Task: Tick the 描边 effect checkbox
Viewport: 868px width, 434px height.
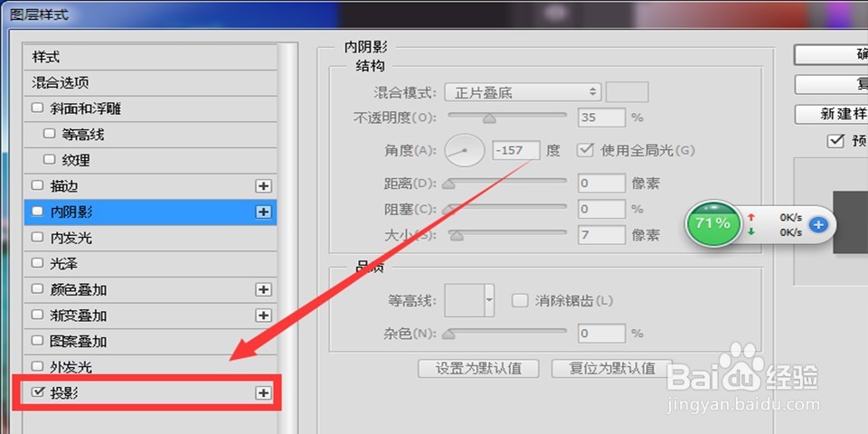Action: [37, 184]
